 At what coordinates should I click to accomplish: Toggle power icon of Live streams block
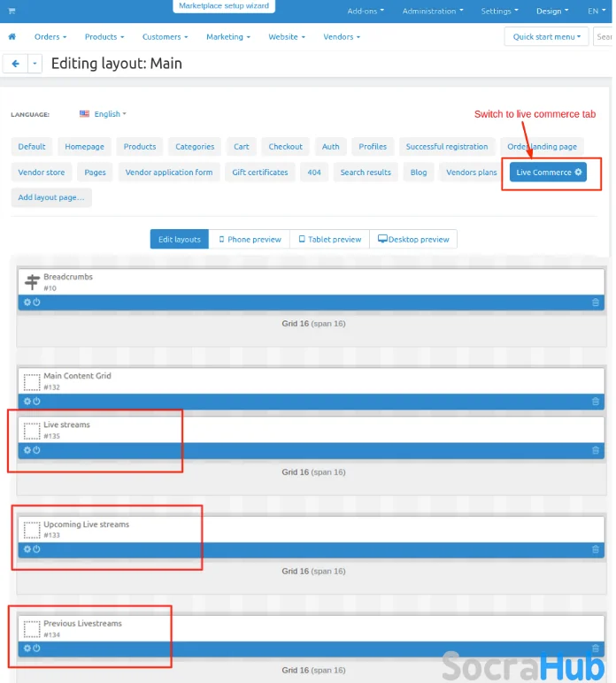[36, 450]
